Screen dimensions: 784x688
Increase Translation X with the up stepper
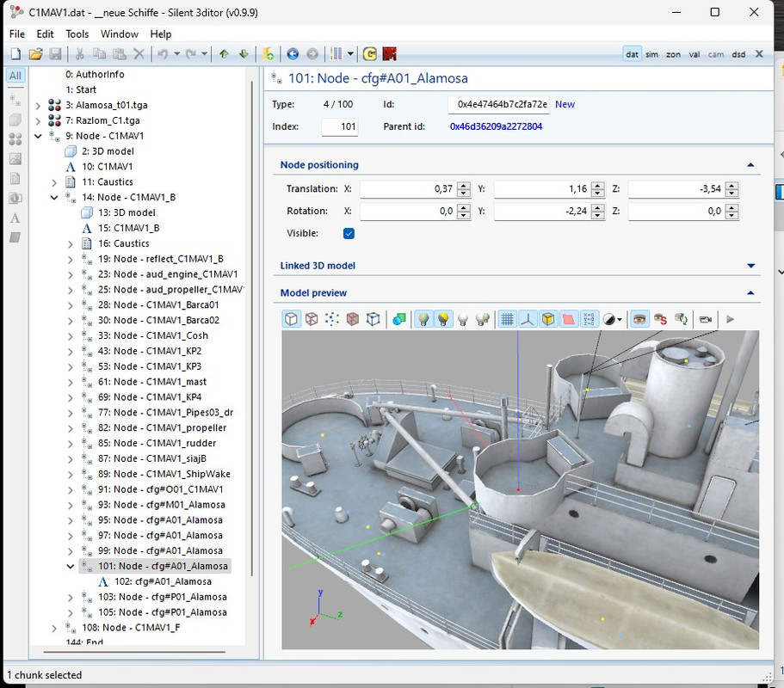[x=464, y=185]
